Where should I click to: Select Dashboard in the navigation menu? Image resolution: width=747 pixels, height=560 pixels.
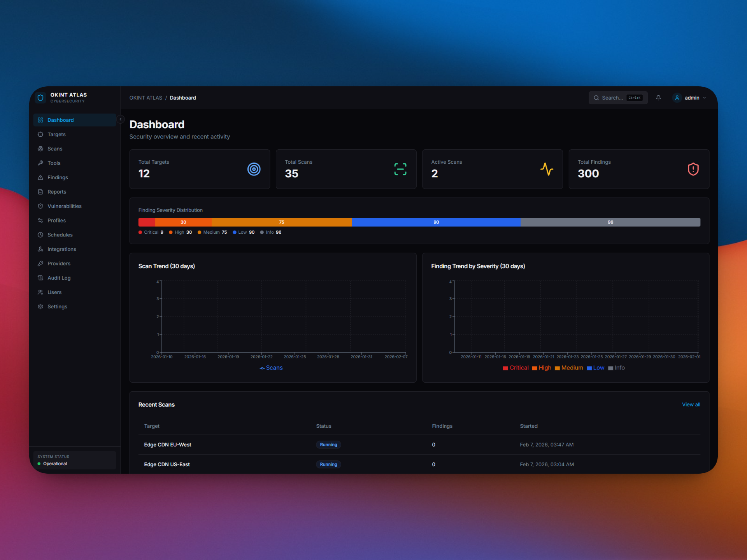point(60,120)
